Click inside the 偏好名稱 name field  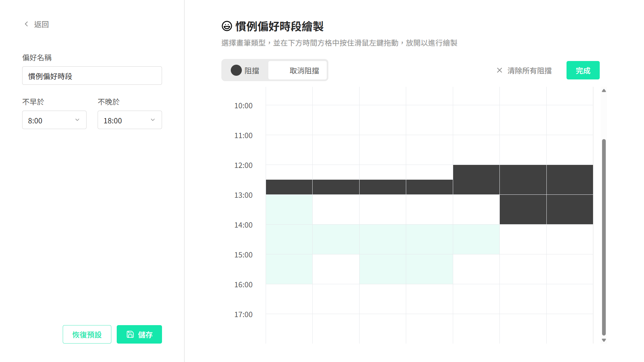92,75
